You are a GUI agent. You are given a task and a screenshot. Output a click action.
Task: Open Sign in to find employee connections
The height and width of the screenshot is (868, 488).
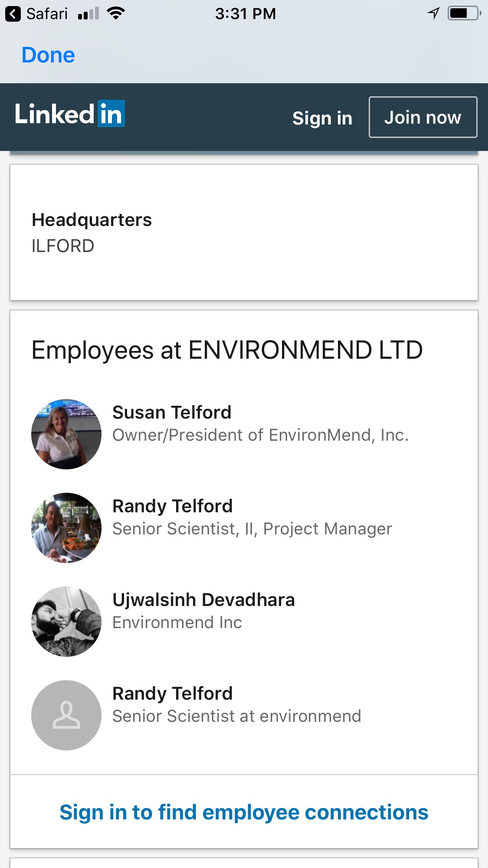pyautogui.click(x=244, y=812)
